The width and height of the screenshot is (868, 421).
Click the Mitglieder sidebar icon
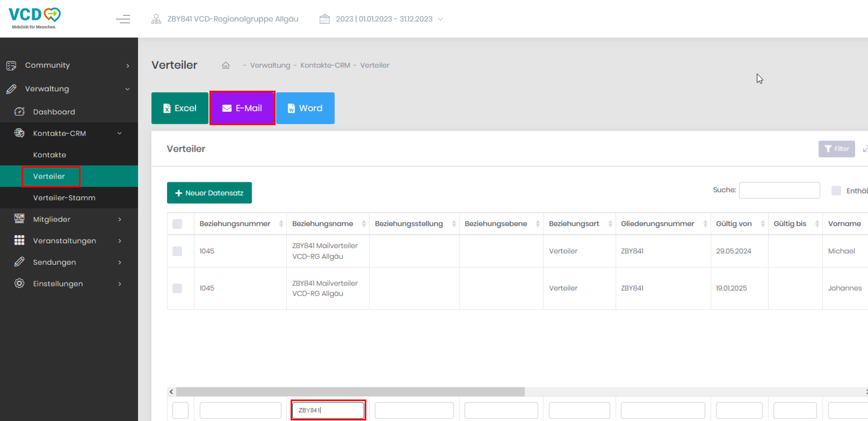click(20, 219)
